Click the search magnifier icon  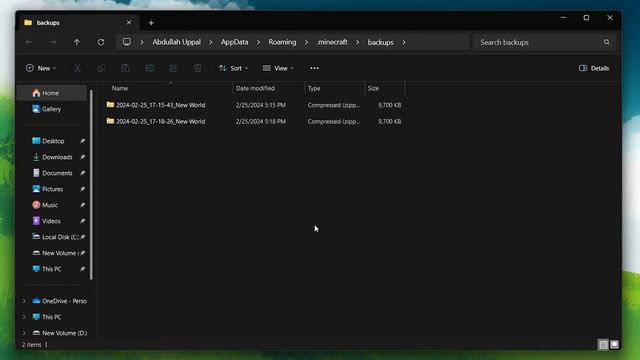pyautogui.click(x=607, y=42)
